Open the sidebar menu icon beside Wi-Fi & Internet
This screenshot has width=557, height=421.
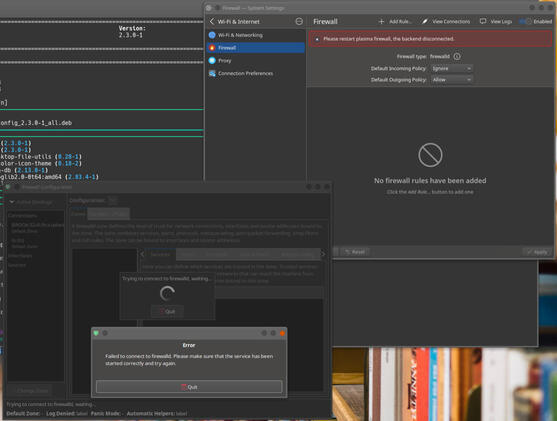click(x=299, y=21)
